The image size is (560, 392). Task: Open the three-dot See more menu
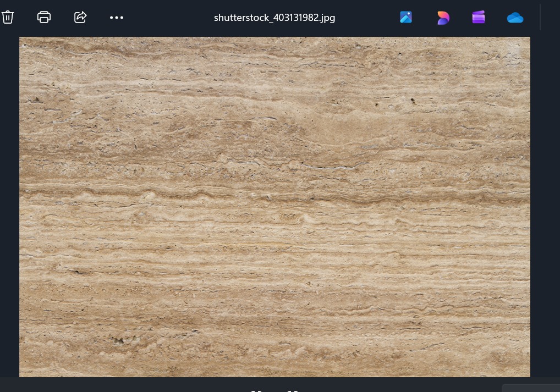coord(117,18)
